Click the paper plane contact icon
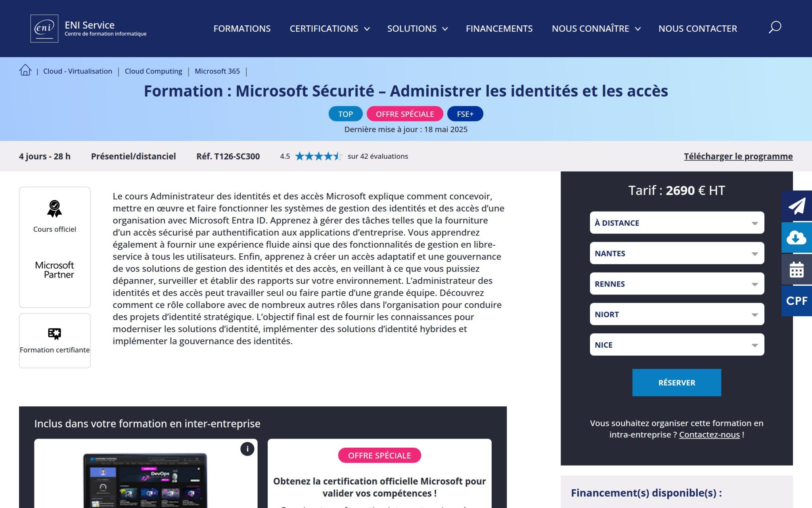 click(797, 206)
